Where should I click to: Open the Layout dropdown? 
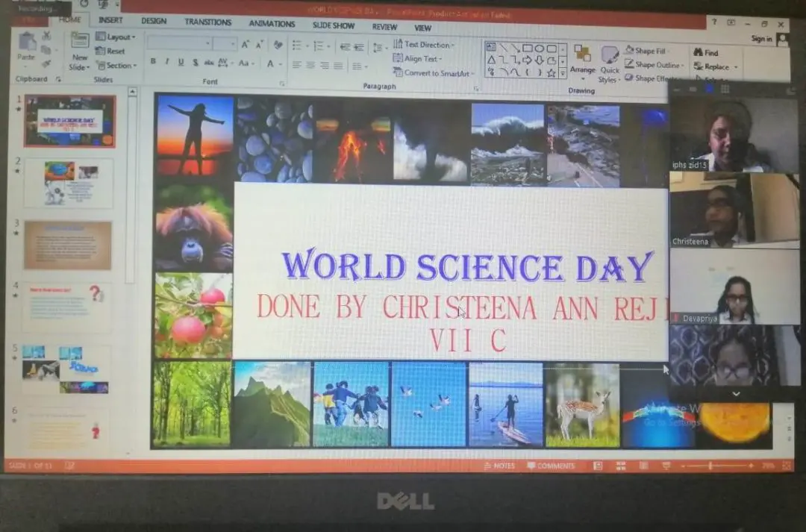pyautogui.click(x=117, y=37)
